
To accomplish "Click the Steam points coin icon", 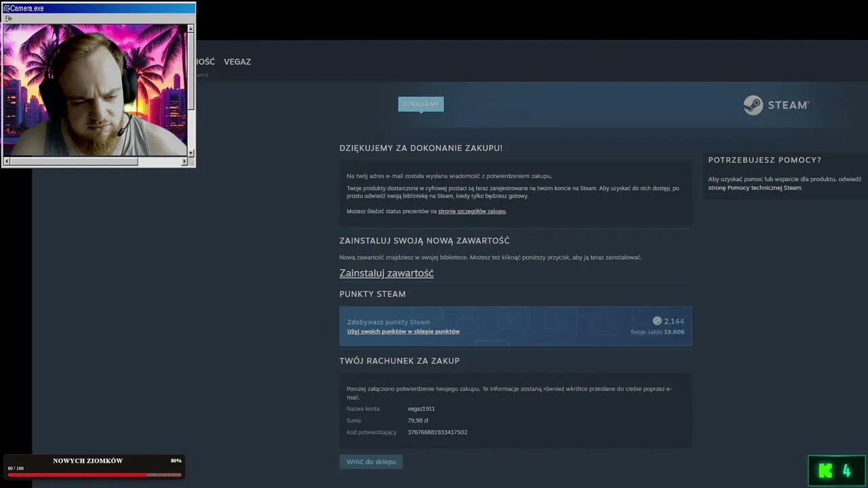I will coord(657,321).
